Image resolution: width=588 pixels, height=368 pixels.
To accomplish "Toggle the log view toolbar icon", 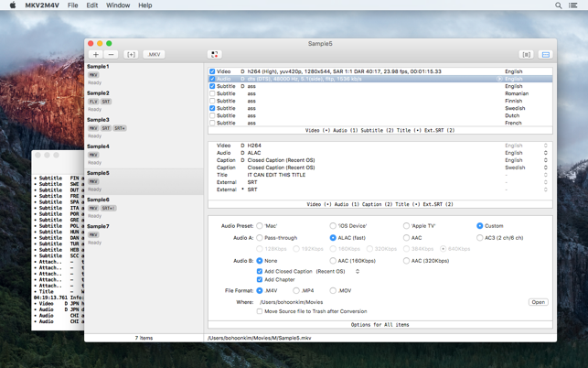I will [527, 54].
